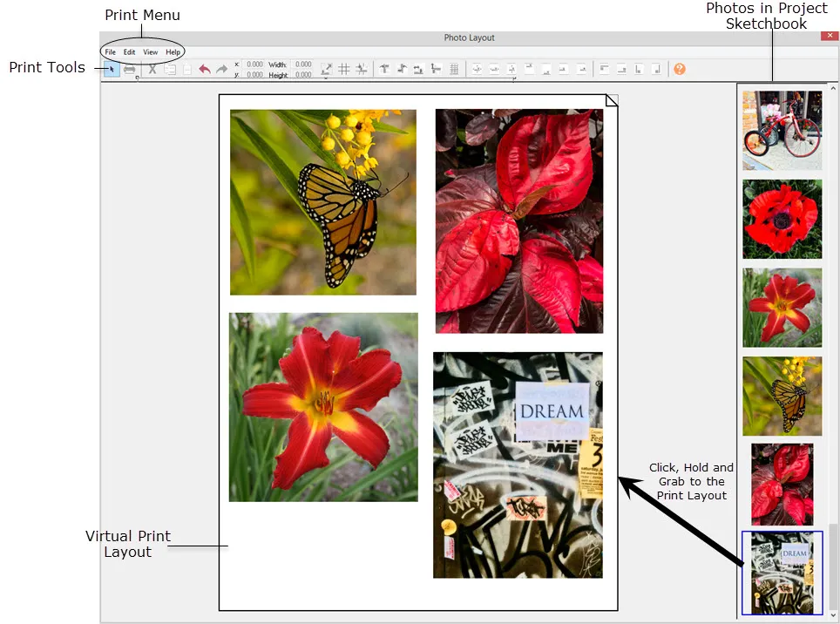This screenshot has width=840, height=624.
Task: Select the butterfly thumbnail in sidebar
Action: point(782,396)
